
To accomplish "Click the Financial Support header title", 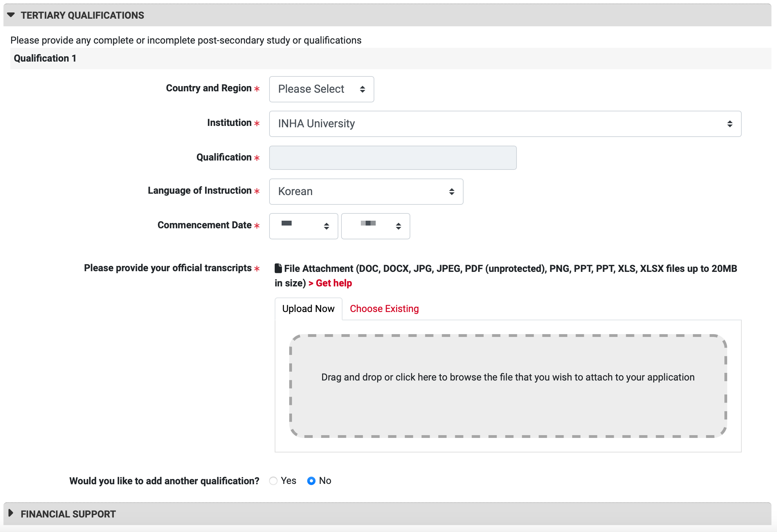I will pyautogui.click(x=68, y=514).
